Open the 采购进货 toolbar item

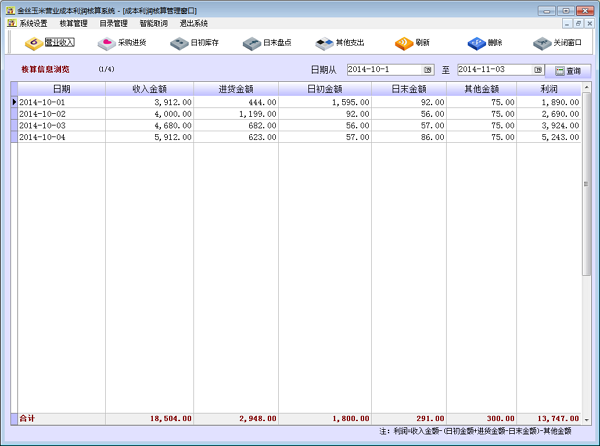click(x=122, y=42)
